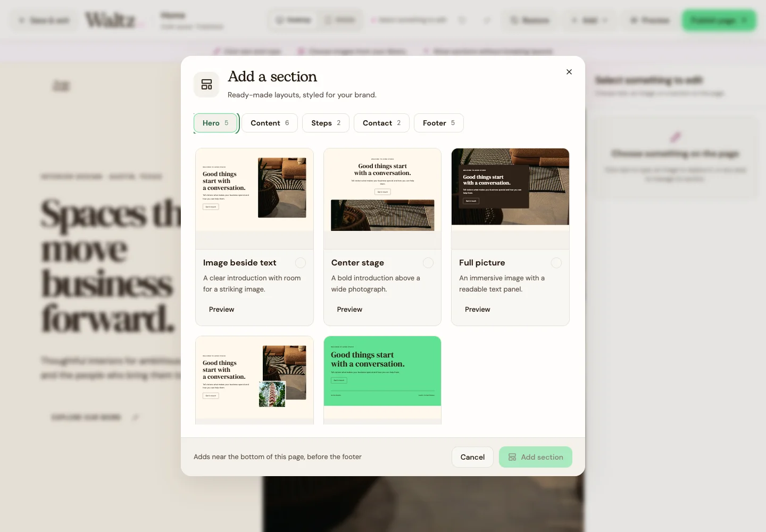Click the two-photo hero layout thumbnail

click(254, 380)
